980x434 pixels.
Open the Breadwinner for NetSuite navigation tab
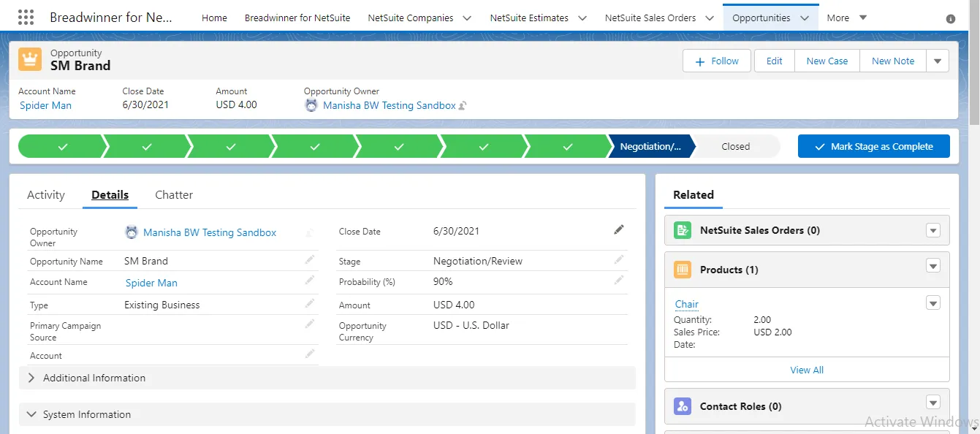pyautogui.click(x=297, y=18)
